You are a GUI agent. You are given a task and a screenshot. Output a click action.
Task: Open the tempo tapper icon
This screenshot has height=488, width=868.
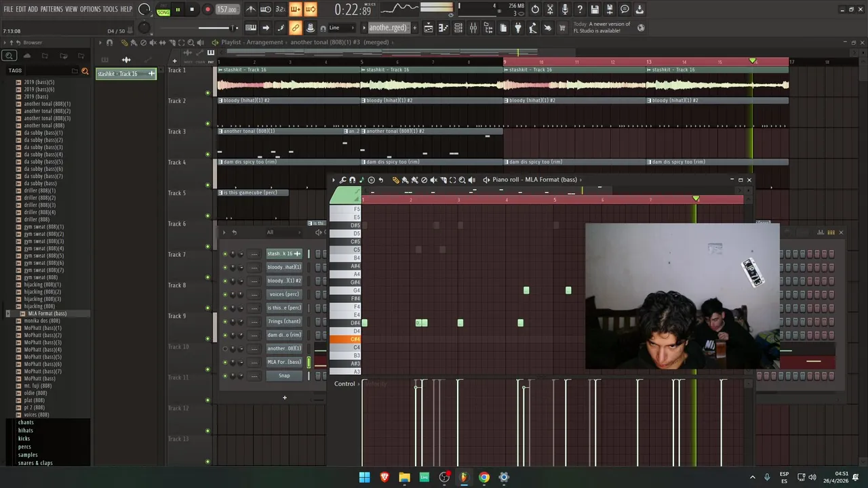tap(533, 28)
